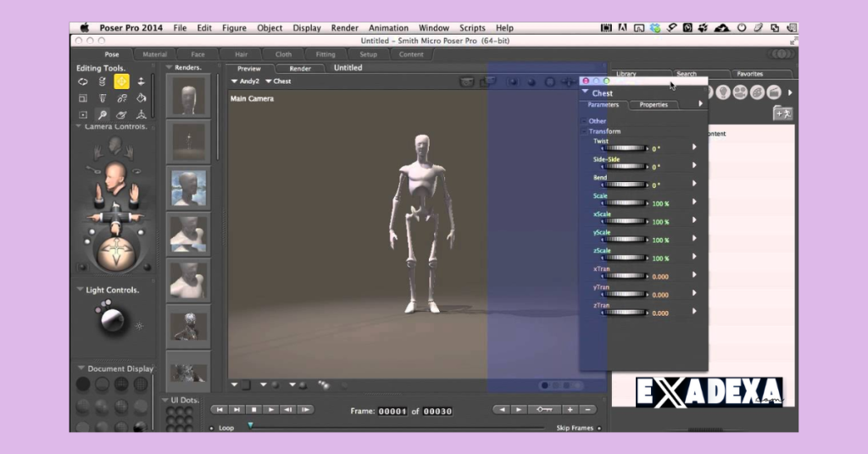Select the Twist editing tool
The image size is (868, 454).
[103, 82]
